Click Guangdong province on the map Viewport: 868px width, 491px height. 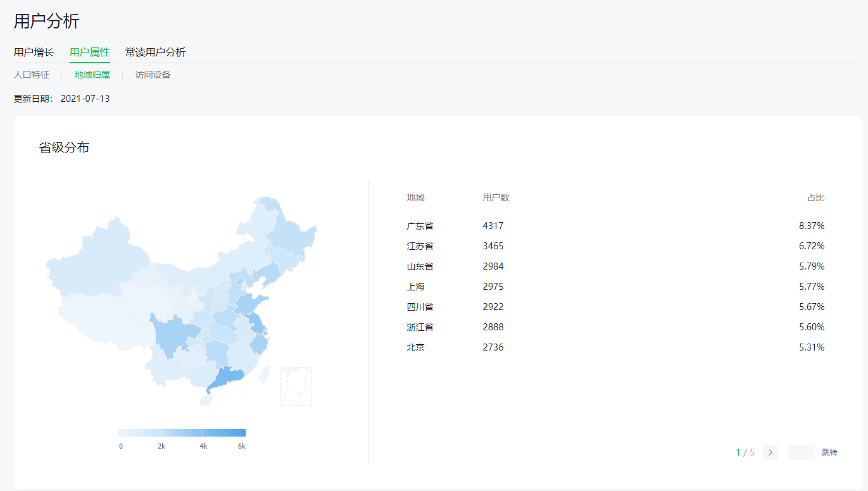pos(227,378)
